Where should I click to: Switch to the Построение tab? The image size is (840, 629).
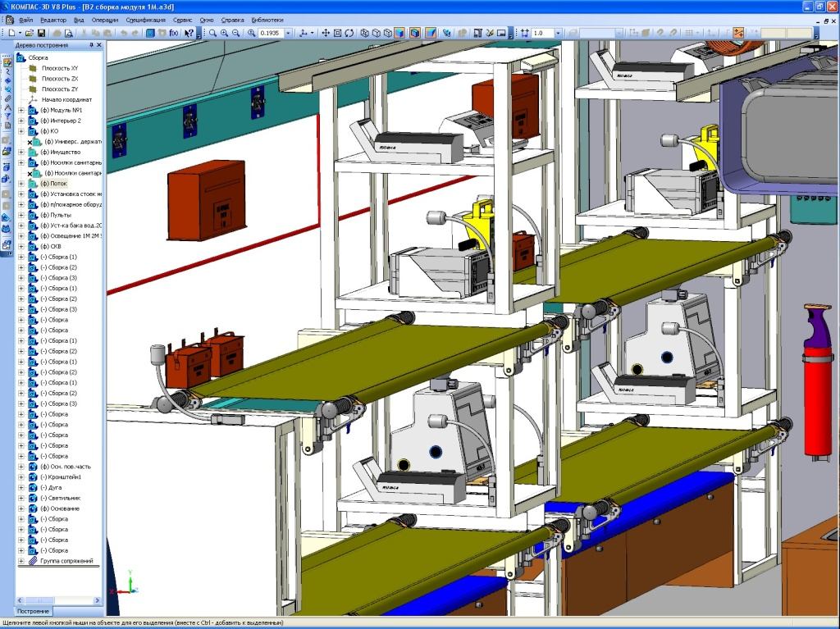(34, 611)
